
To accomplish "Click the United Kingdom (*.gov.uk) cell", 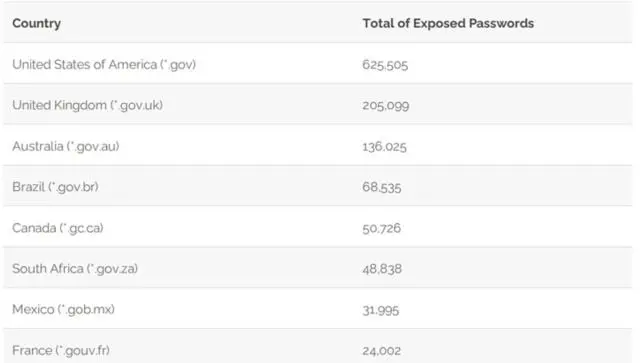I will 87,105.
